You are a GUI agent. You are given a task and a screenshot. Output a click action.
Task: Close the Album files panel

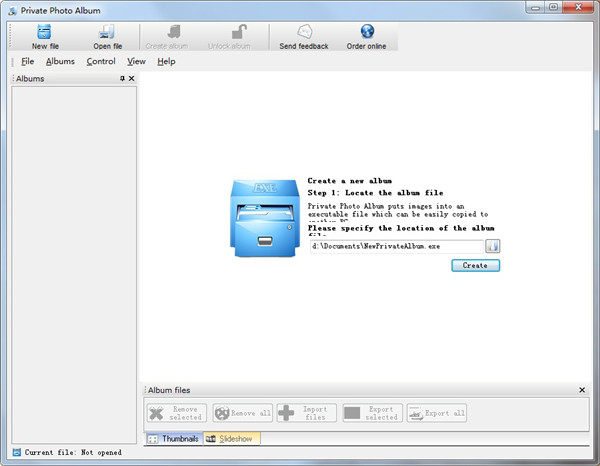click(x=582, y=390)
